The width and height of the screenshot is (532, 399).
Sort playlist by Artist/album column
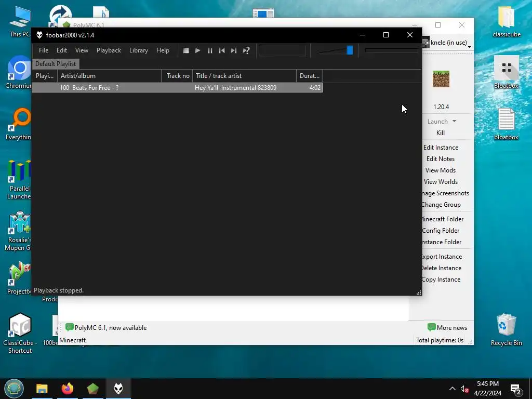(x=109, y=76)
